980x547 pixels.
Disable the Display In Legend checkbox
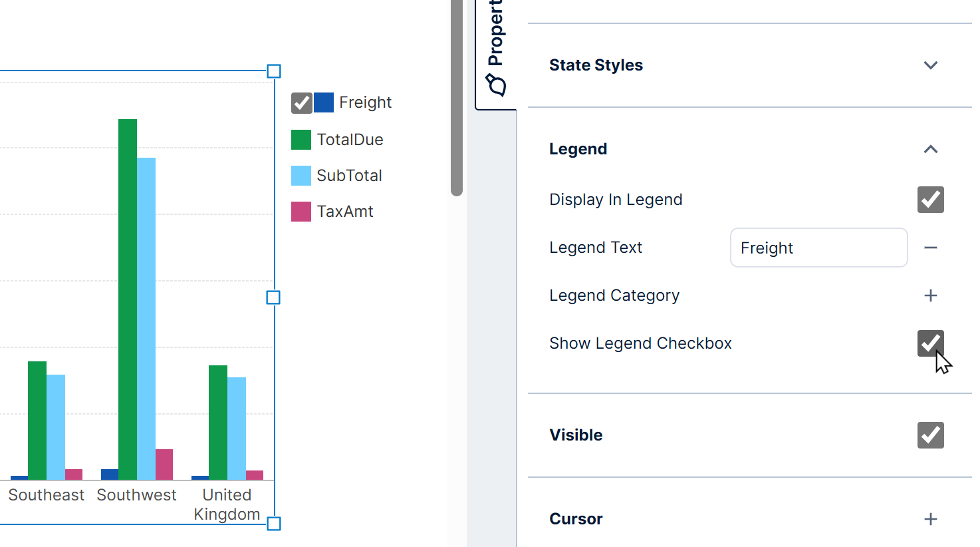[x=930, y=200]
